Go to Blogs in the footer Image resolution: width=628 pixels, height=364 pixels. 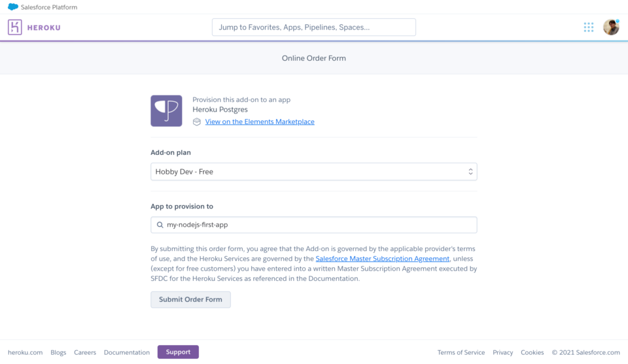click(58, 352)
